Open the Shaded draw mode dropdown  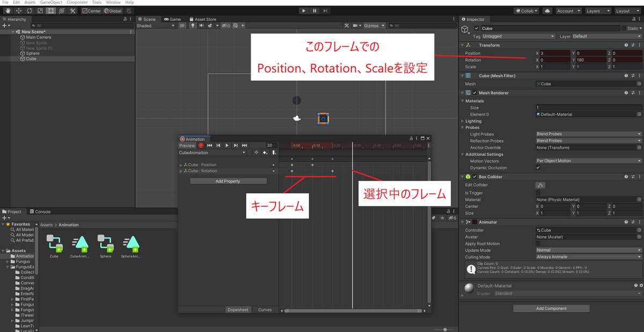click(156, 25)
